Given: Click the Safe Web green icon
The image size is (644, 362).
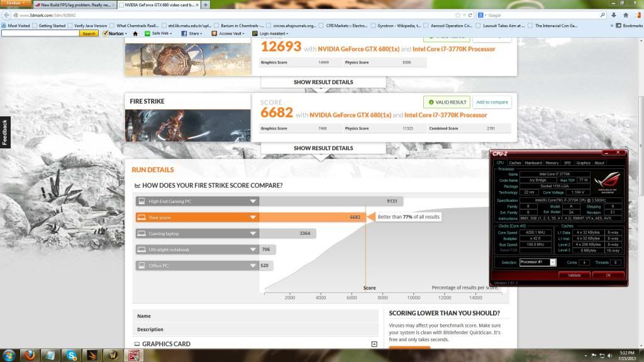Looking at the screenshot, I should point(147,34).
